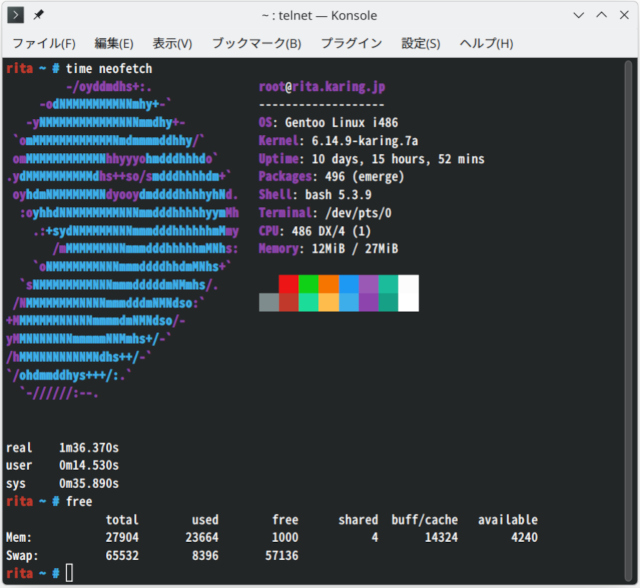Screen dimensions: 640x588
Task: Open the ヘルプ(H) menu
Action: (487, 43)
